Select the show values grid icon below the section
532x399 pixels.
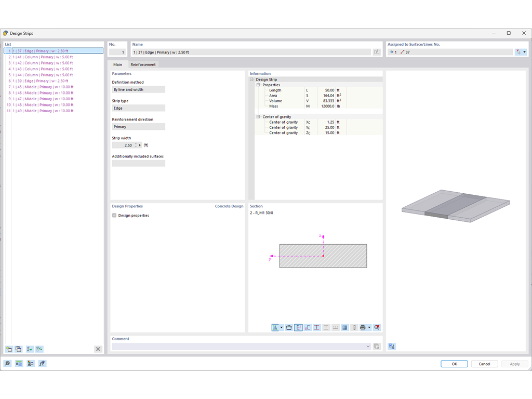[344, 327]
